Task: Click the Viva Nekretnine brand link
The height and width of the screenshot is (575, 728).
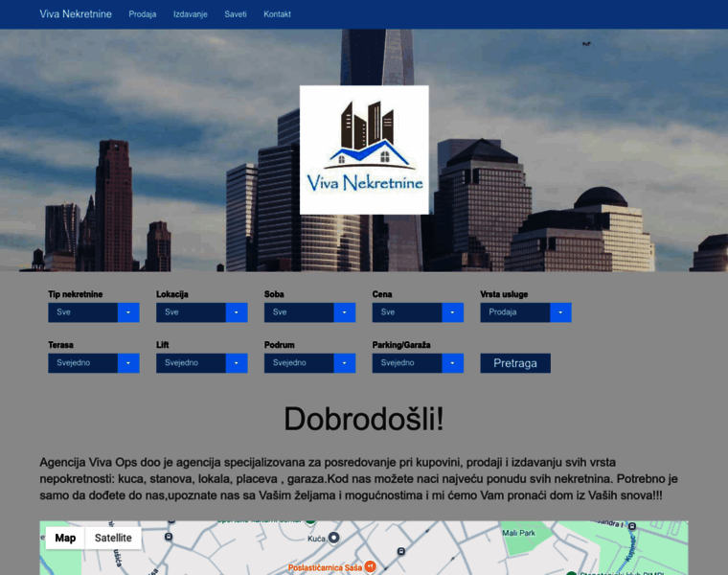Action: [x=76, y=14]
